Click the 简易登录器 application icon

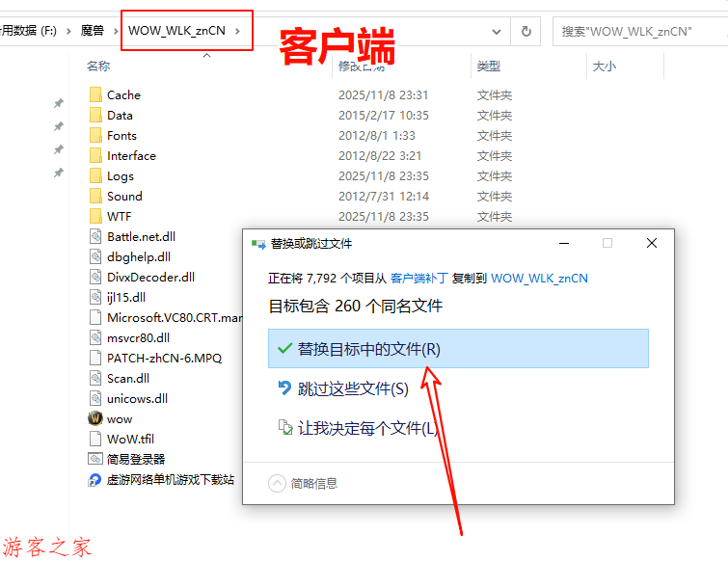94,459
